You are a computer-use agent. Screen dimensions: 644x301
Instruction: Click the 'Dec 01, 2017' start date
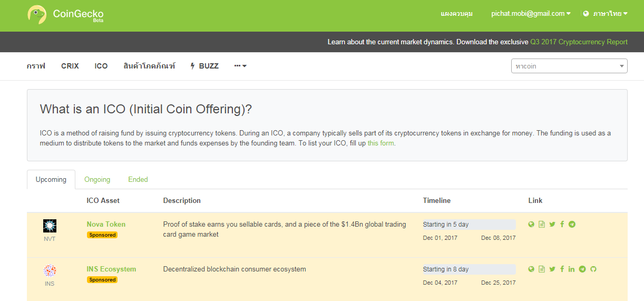click(440, 238)
